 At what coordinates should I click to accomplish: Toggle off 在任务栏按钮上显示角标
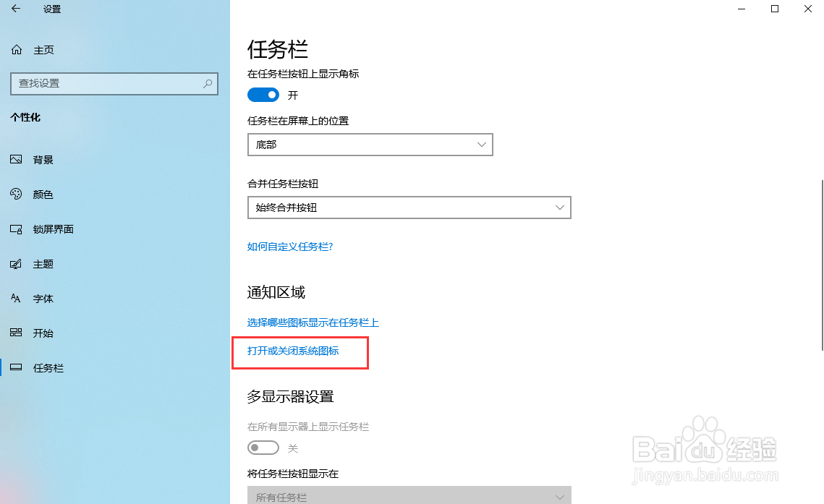coord(263,94)
